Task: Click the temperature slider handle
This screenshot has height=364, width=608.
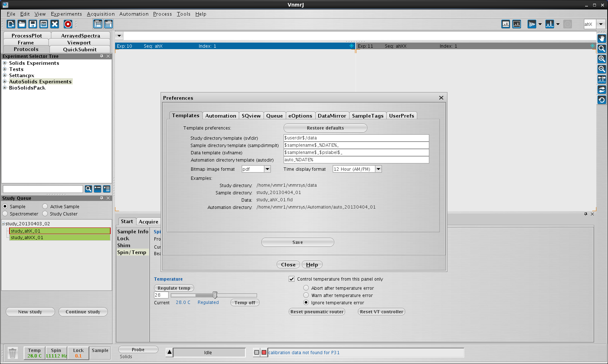Action: click(x=215, y=295)
